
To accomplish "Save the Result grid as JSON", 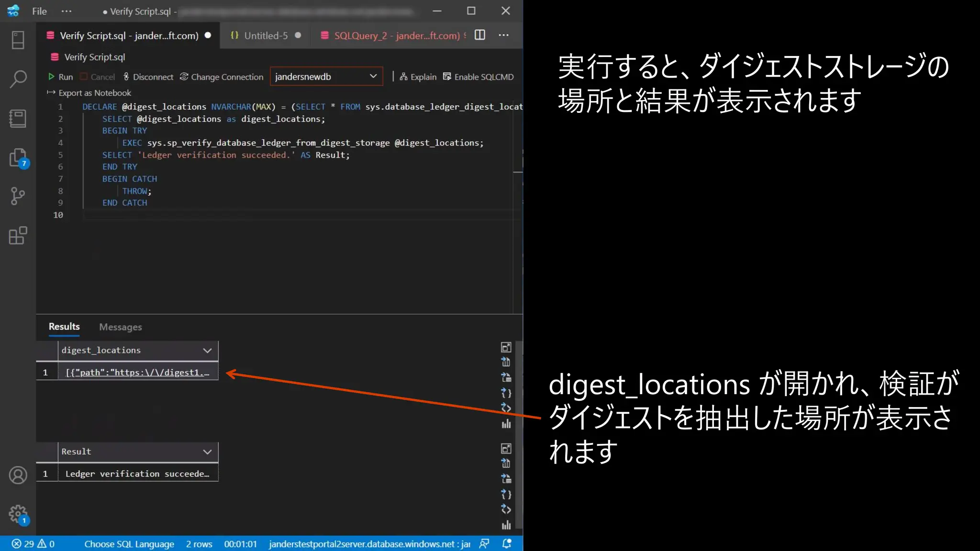I will click(506, 495).
